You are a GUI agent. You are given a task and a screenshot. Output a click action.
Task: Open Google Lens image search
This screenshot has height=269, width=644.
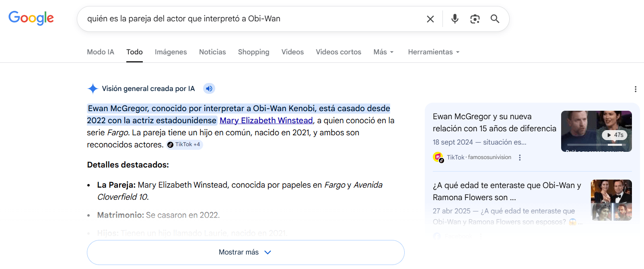pos(475,19)
